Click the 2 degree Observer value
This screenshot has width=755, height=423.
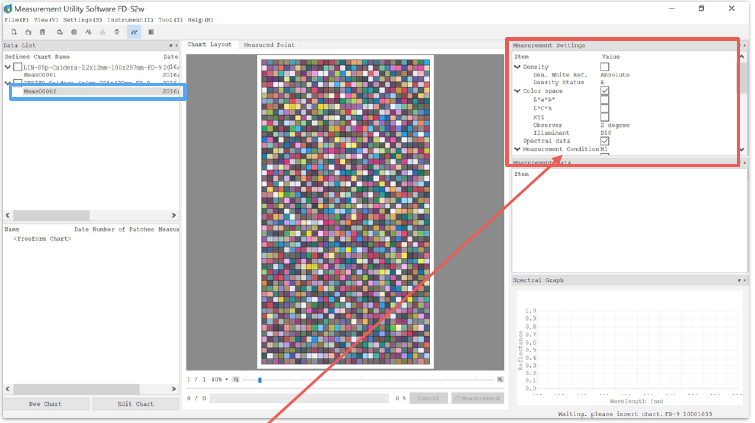615,125
